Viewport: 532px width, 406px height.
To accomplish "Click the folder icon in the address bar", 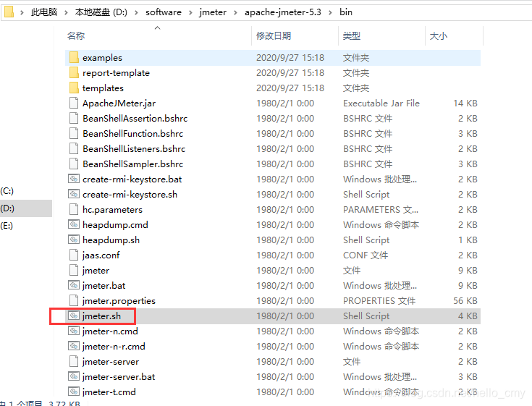I will pos(9,12).
